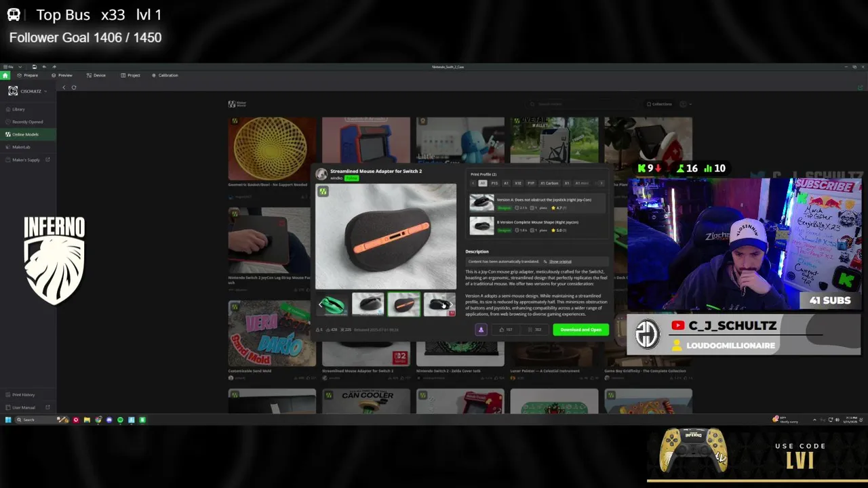Switch to the Project tab
The height and width of the screenshot is (488, 868).
coord(130,75)
